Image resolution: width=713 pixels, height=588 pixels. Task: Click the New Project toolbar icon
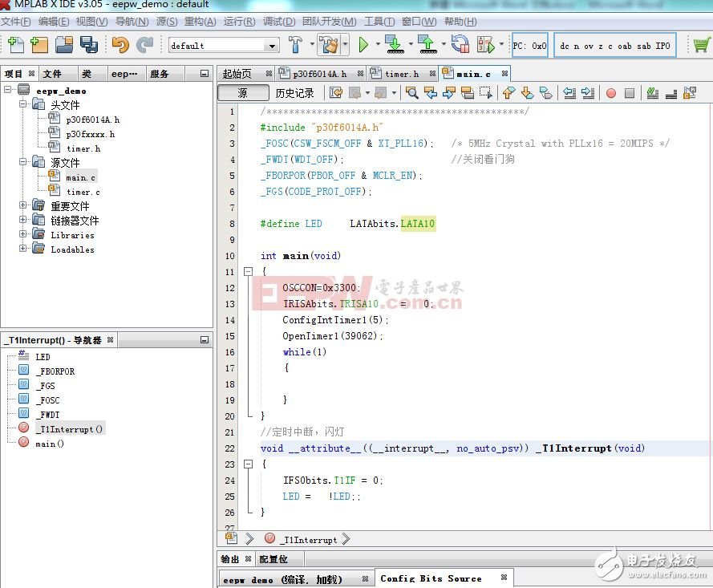tap(39, 45)
